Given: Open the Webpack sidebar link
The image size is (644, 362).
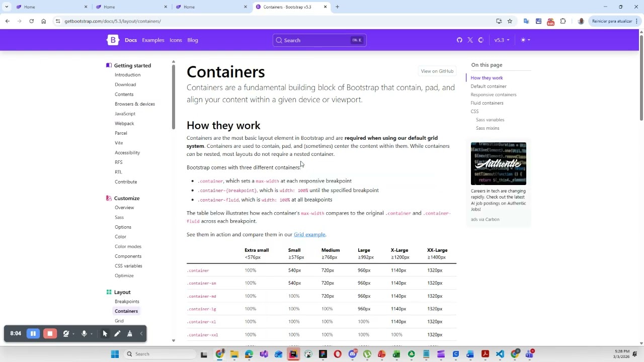Looking at the screenshot, I should coord(124,124).
